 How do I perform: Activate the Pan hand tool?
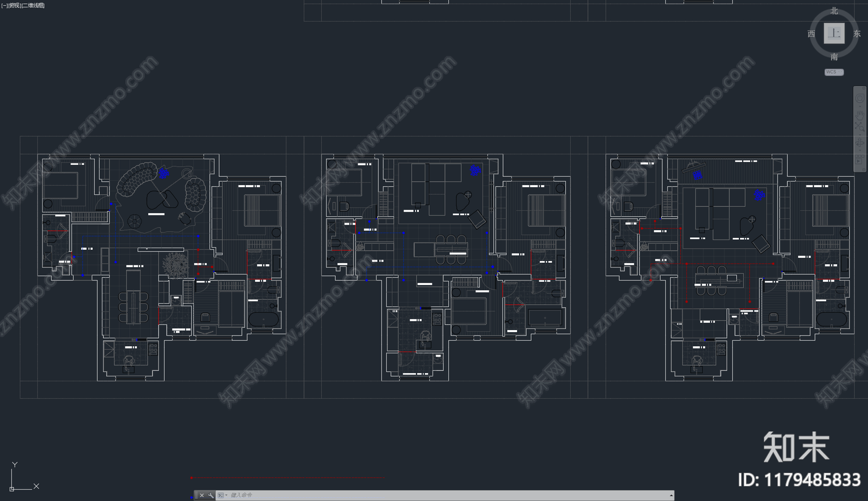(x=860, y=115)
